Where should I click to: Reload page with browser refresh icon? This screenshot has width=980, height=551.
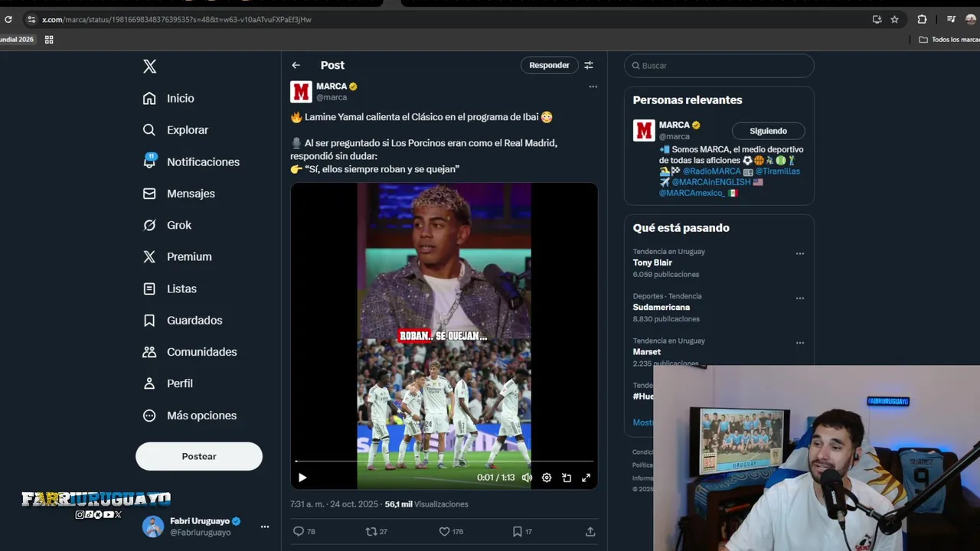click(8, 19)
